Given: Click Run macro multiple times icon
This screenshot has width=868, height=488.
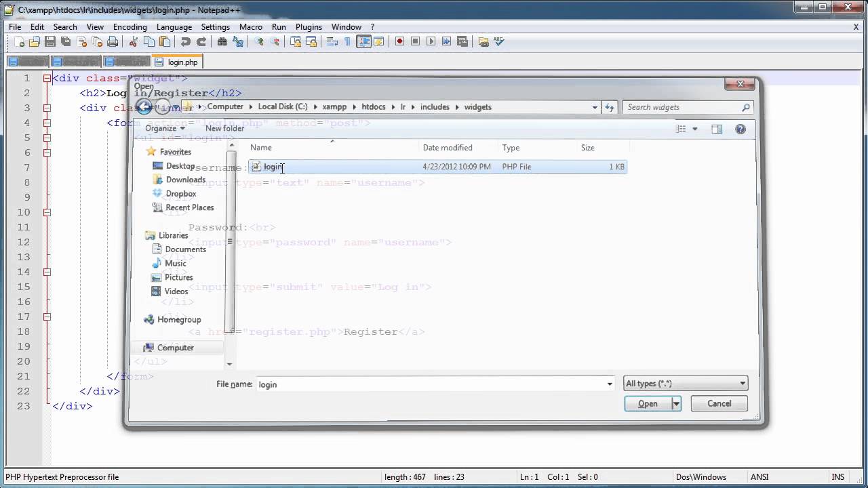Looking at the screenshot, I should pyautogui.click(x=446, y=41).
